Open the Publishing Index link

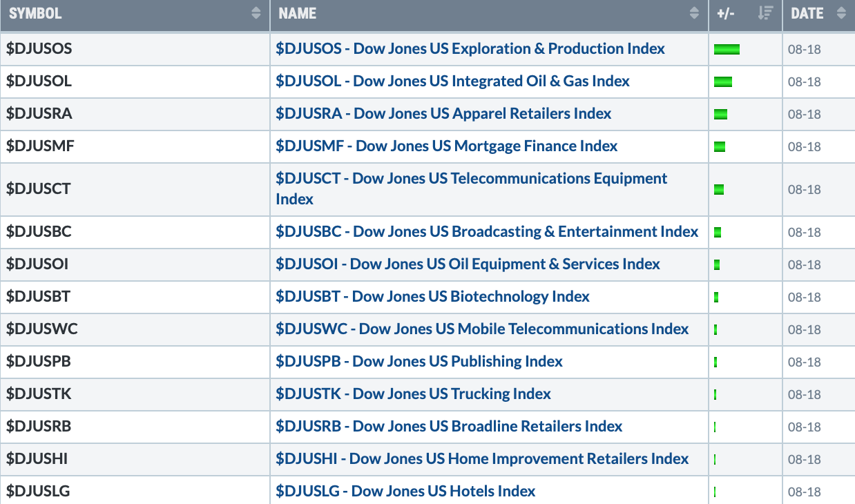click(x=419, y=362)
